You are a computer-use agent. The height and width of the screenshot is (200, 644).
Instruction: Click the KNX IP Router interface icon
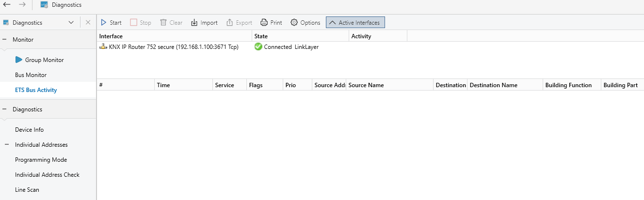click(103, 47)
